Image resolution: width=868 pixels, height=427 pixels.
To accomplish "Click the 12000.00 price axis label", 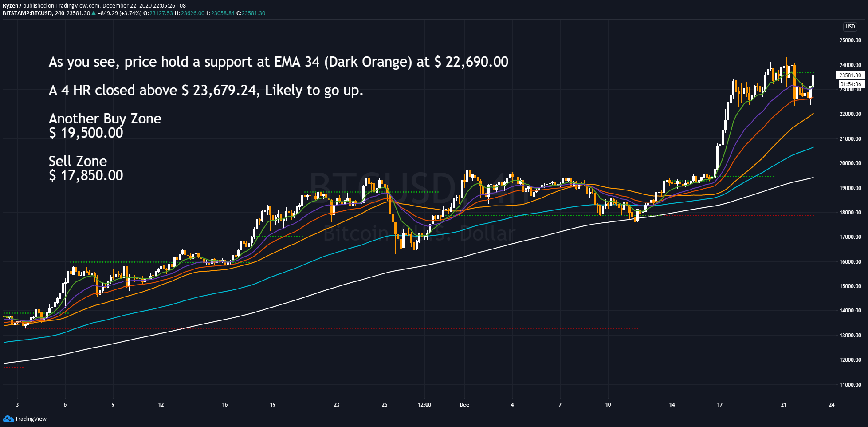I will coord(850,360).
